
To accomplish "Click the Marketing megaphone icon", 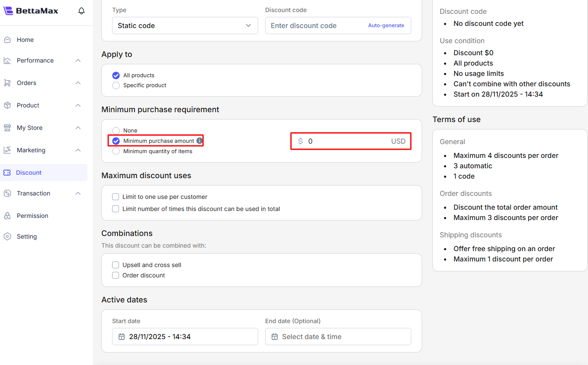I will [8, 150].
